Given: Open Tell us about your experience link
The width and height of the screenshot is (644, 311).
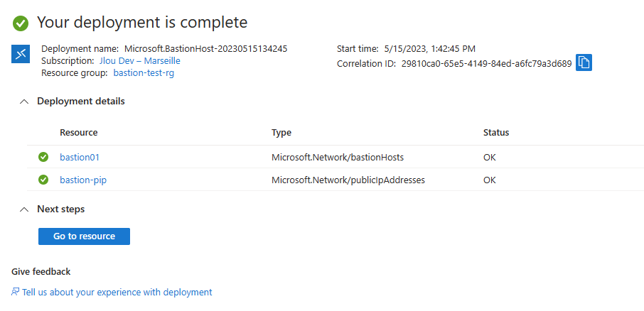Looking at the screenshot, I should coord(117,292).
